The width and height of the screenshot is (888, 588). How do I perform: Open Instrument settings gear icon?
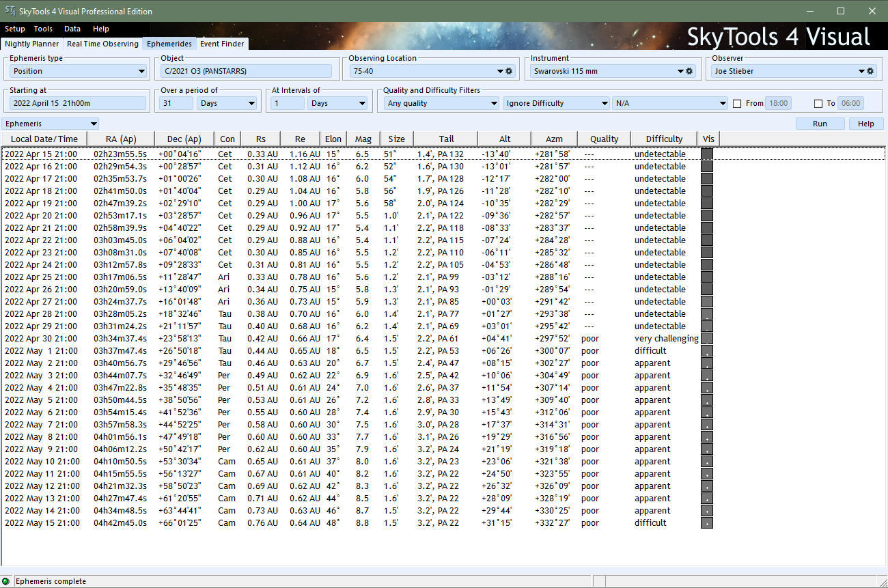689,71
